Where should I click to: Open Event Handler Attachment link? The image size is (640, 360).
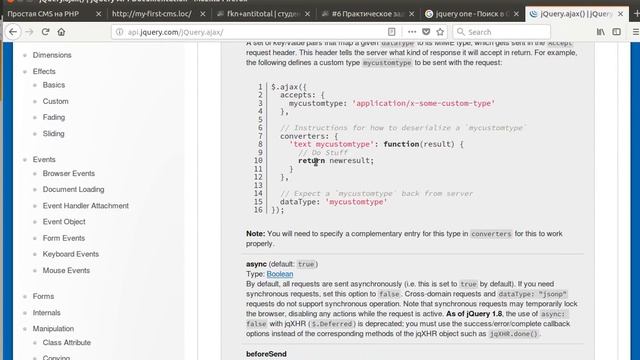click(x=86, y=206)
